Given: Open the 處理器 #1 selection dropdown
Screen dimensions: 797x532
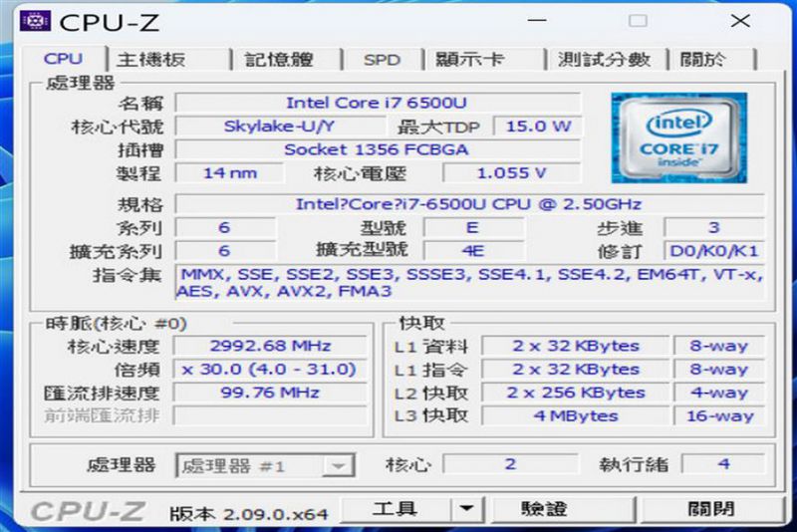Looking at the screenshot, I should [x=265, y=465].
